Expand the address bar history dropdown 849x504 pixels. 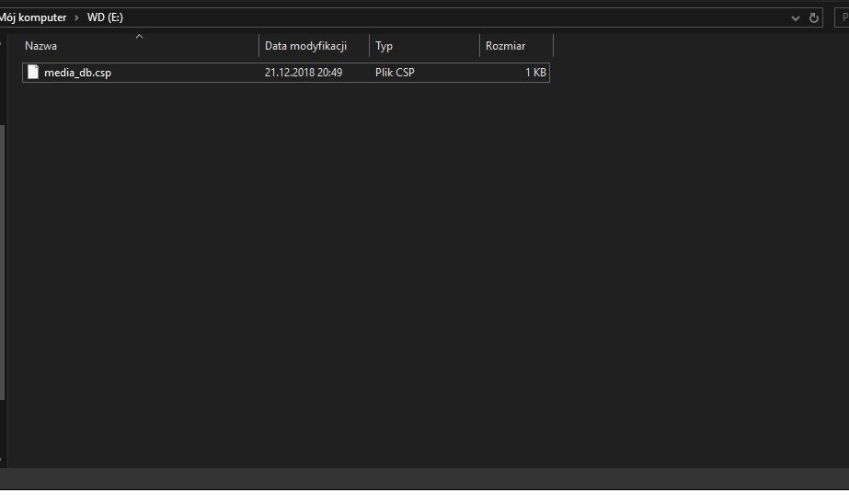[796, 17]
